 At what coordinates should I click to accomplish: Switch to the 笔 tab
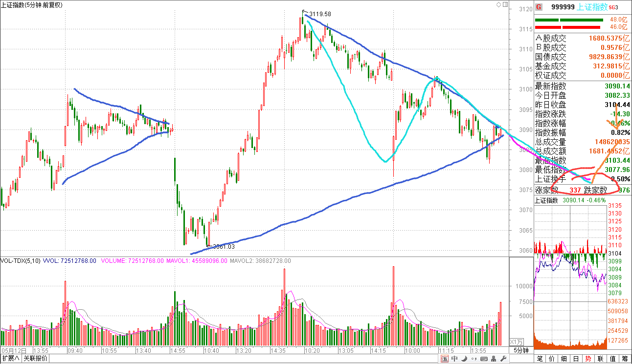pyautogui.click(x=540, y=359)
